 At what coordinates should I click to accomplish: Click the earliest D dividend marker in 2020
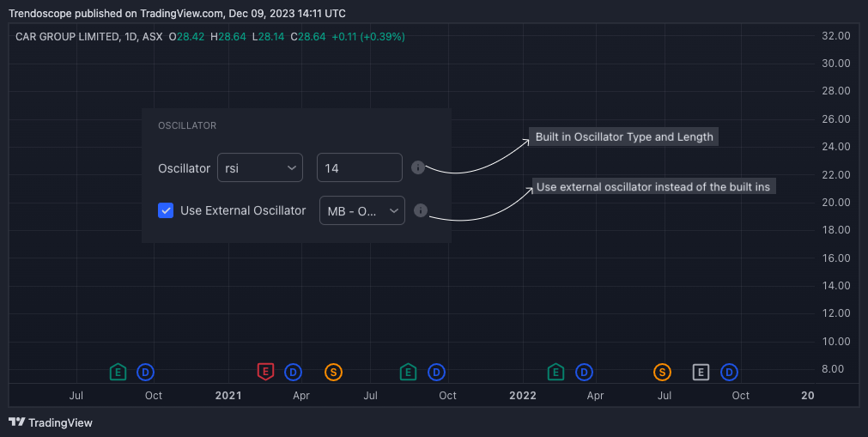[146, 373]
